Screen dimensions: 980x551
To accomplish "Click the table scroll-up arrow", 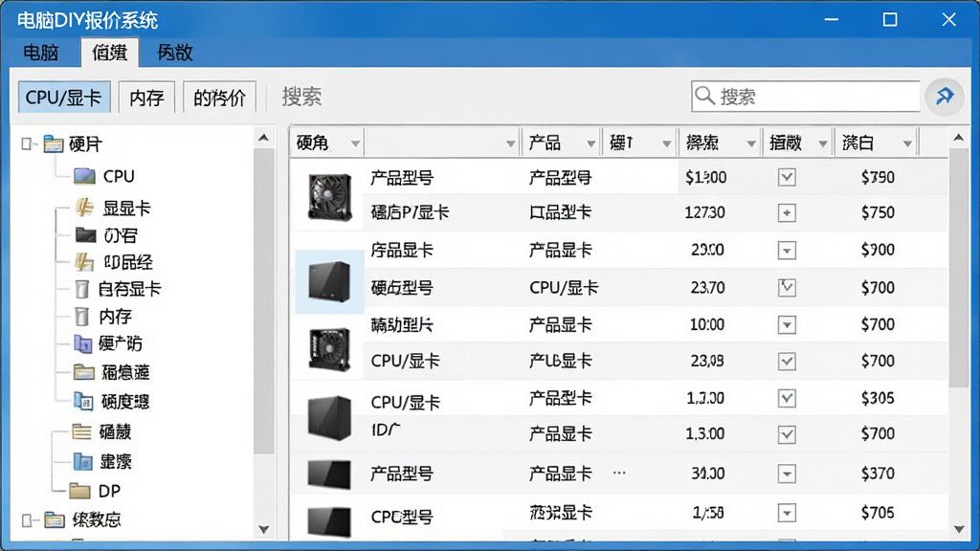I will (959, 138).
